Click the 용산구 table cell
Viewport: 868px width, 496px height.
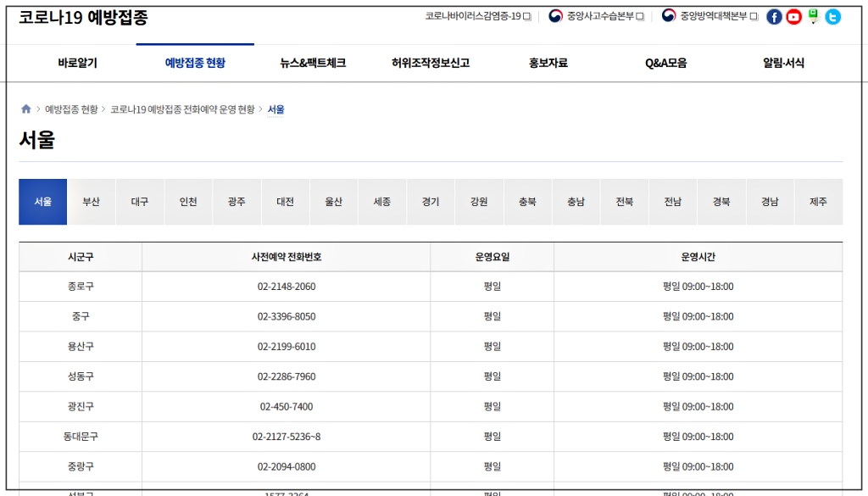81,347
